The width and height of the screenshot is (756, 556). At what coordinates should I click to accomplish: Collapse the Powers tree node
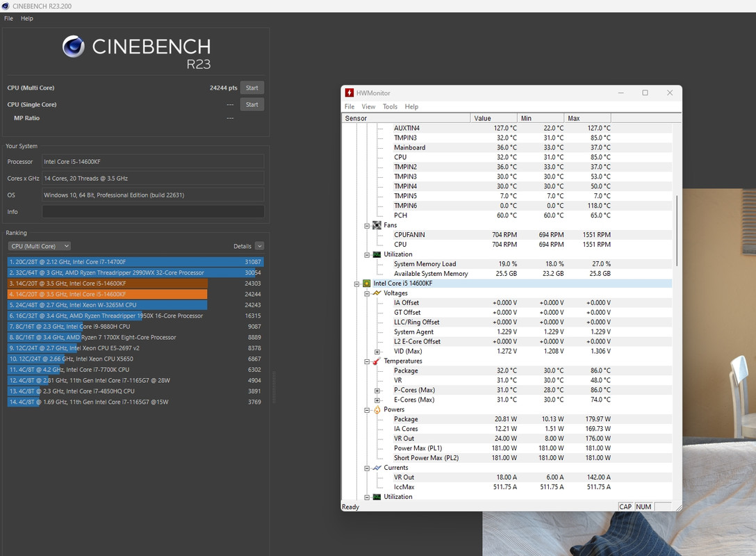click(367, 410)
